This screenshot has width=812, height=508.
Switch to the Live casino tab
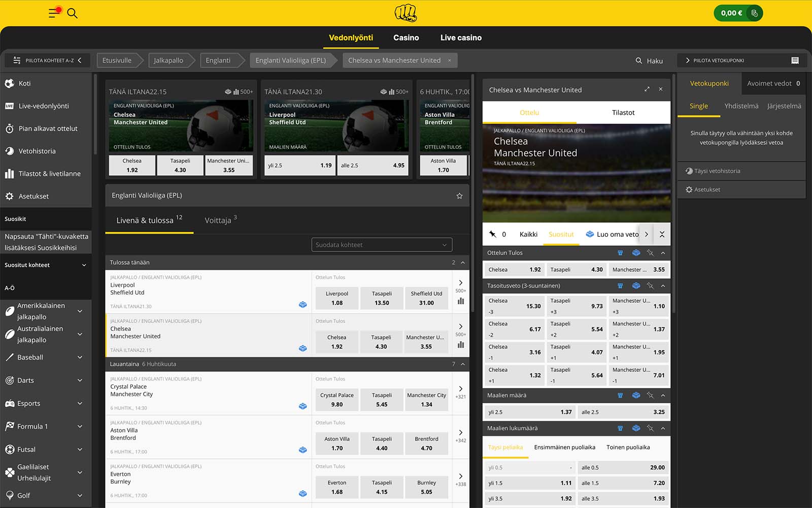click(461, 38)
